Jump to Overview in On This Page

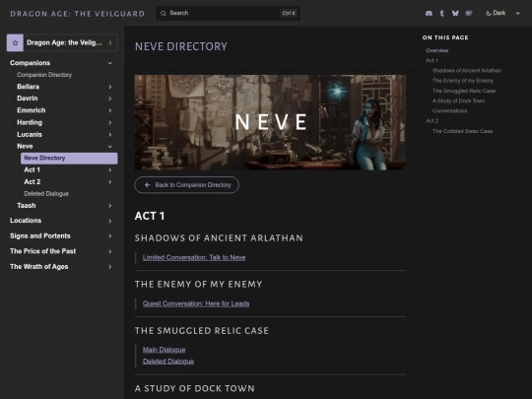437,50
